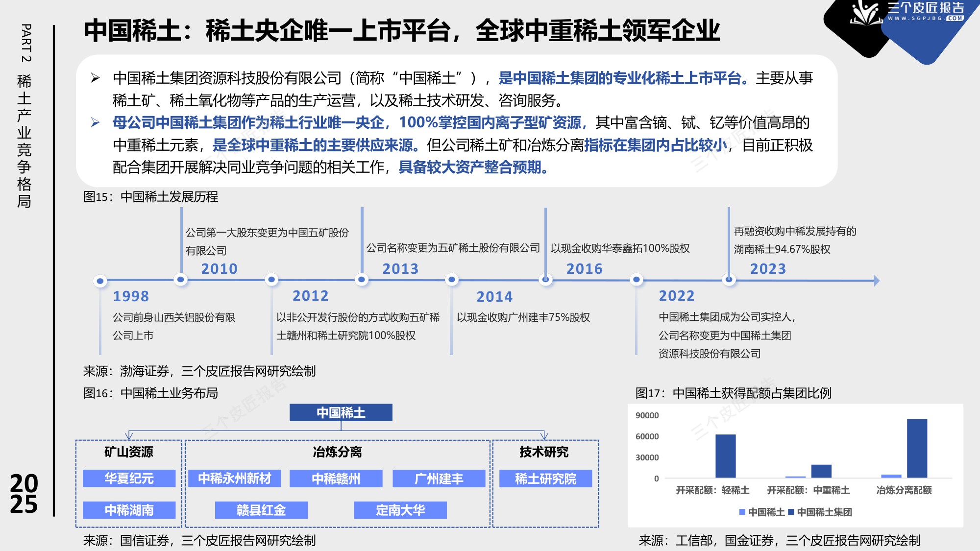
Task: Collapse the 中国稀土 root node box
Action: (x=341, y=413)
